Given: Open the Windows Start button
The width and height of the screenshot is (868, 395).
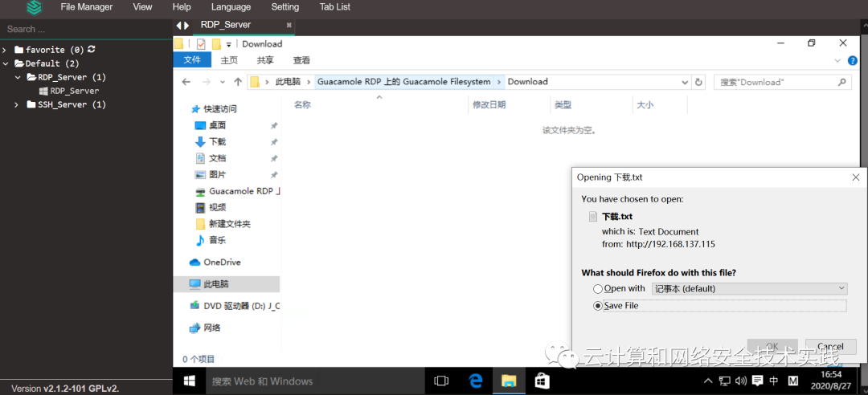Looking at the screenshot, I should (x=190, y=381).
